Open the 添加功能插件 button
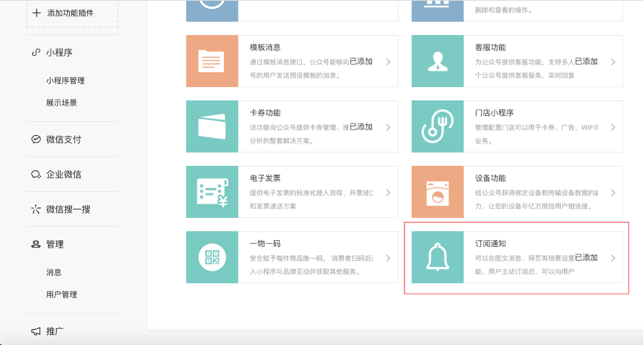The width and height of the screenshot is (644, 345). tap(72, 13)
